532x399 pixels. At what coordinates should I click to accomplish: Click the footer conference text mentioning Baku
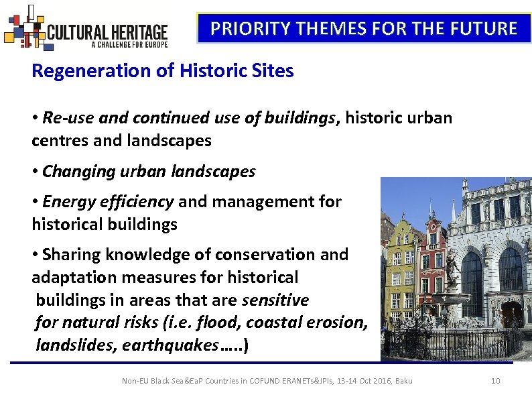pyautogui.click(x=267, y=381)
